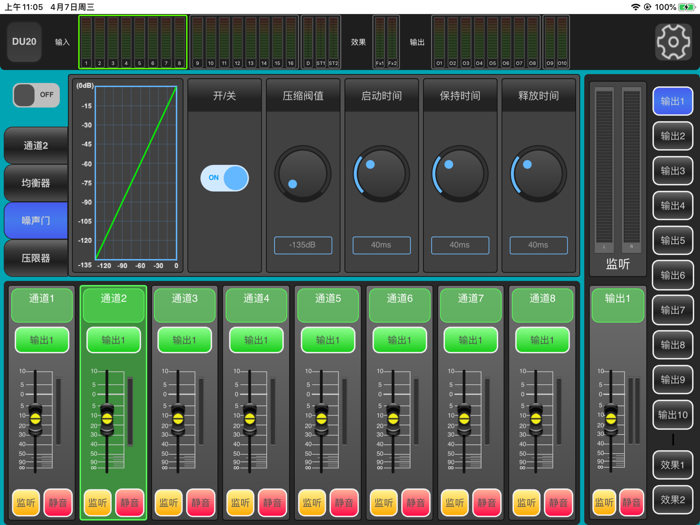Enable 监听 on 通道1
This screenshot has width=700, height=525.
(x=26, y=503)
